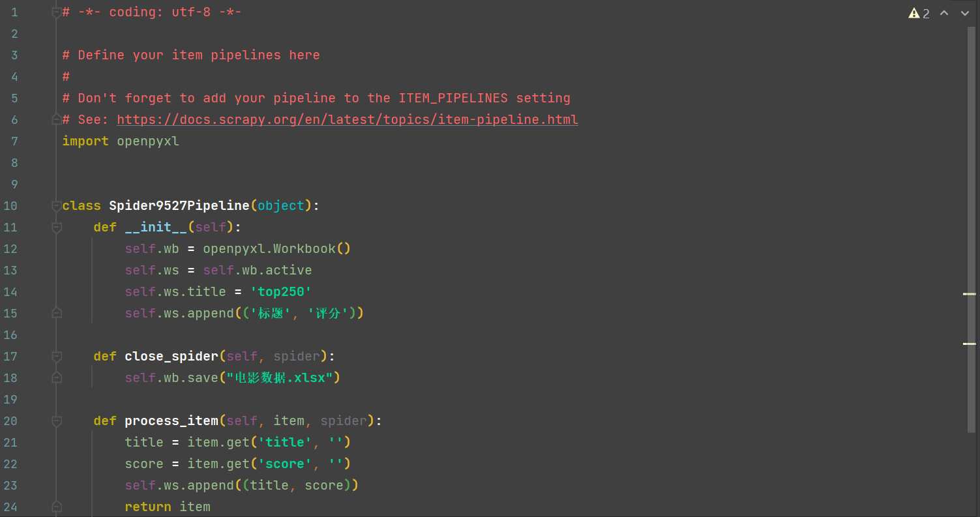The width and height of the screenshot is (980, 517).
Task: Click line number 7 in the gutter
Action: (x=14, y=141)
